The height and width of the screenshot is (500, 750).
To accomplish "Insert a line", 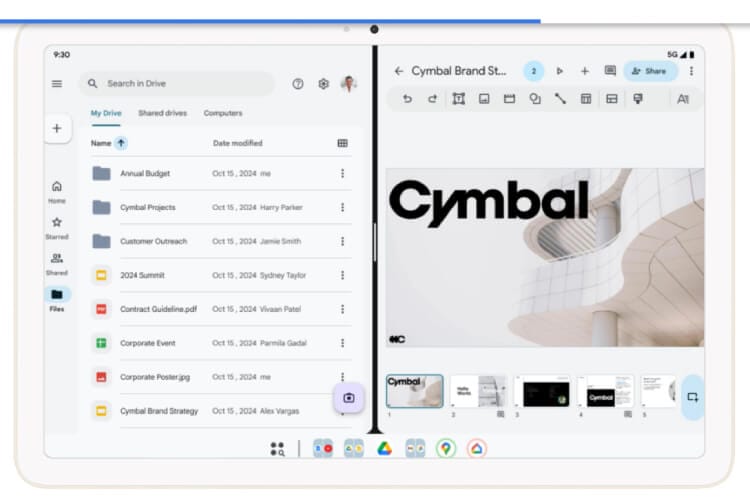I will point(560,99).
